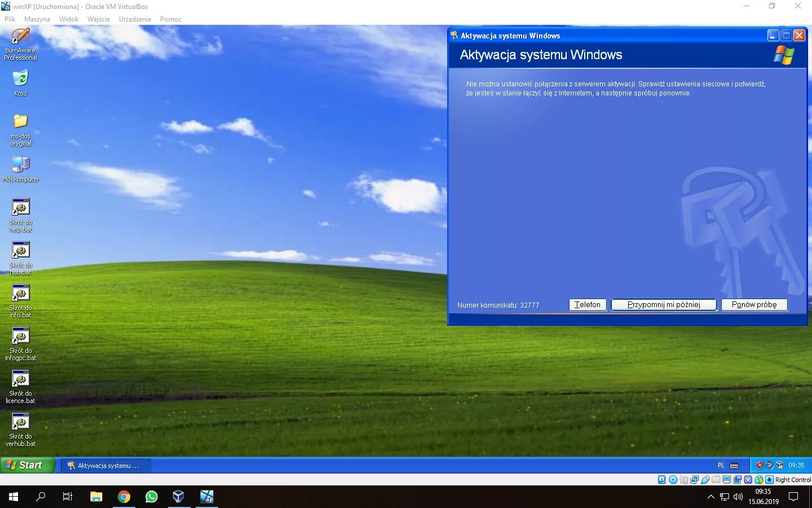Click VirtualBox network adapters indicator

(x=695, y=480)
